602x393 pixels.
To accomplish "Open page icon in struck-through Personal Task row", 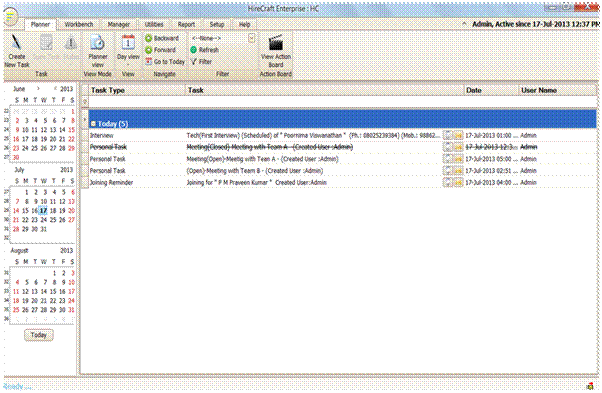I will (x=448, y=147).
